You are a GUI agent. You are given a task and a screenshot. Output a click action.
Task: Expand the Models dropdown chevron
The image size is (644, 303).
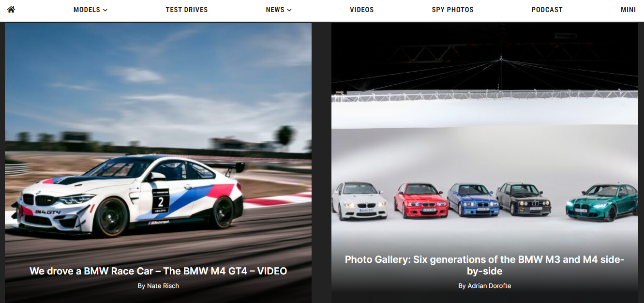[105, 10]
